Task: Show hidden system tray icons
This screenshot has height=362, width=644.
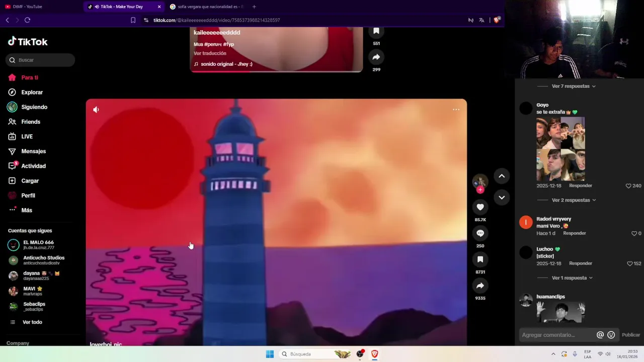Action: coord(553,354)
